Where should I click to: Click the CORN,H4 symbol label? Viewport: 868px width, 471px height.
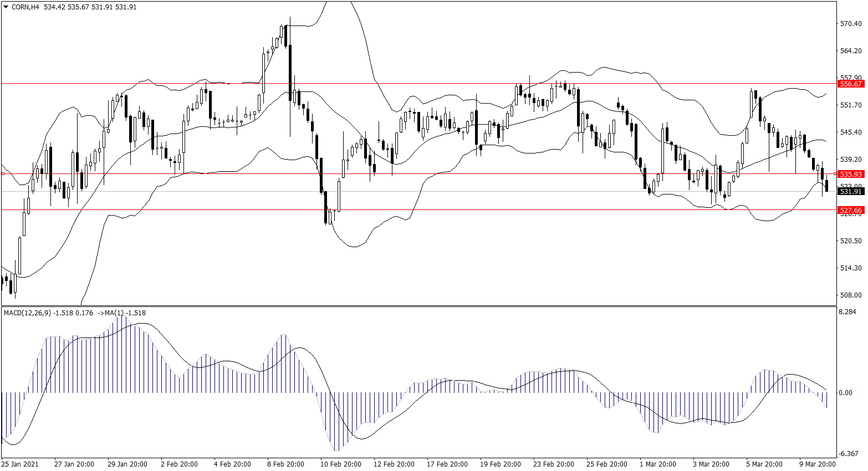[x=25, y=7]
